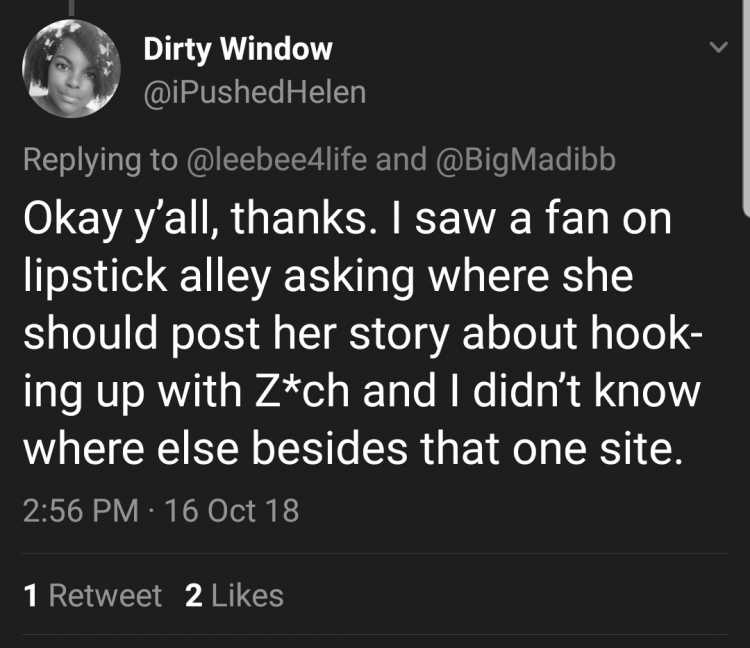Tap the tweet text starting 'Okay y'all'

click(x=364, y=334)
